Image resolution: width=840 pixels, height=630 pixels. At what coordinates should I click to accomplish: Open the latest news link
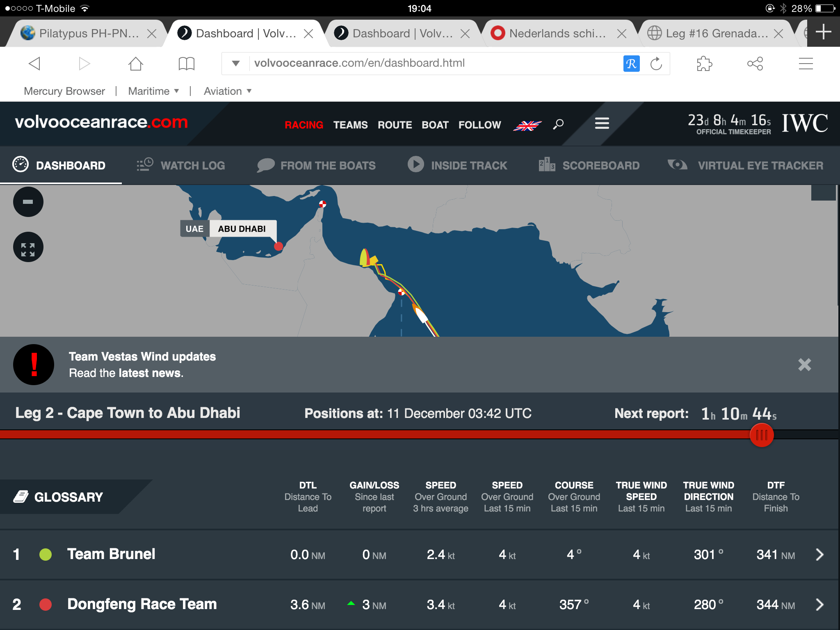coord(150,373)
